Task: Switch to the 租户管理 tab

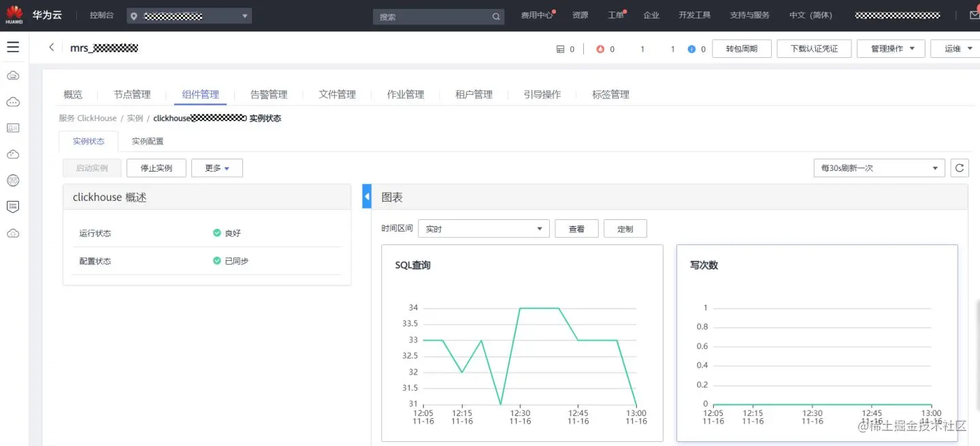Action: coord(474,95)
